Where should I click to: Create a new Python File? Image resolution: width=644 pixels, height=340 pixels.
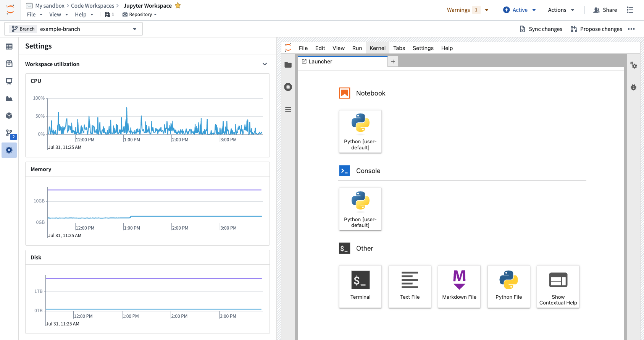pos(509,287)
